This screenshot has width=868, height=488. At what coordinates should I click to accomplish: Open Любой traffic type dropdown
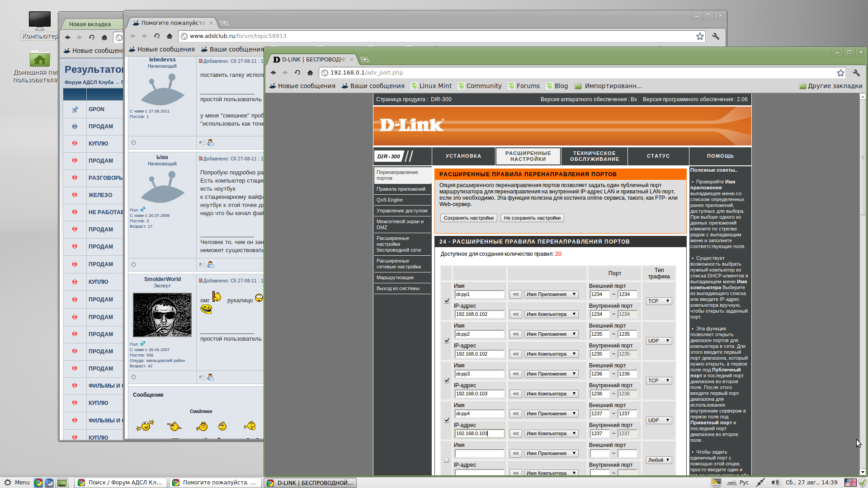pyautogui.click(x=659, y=460)
